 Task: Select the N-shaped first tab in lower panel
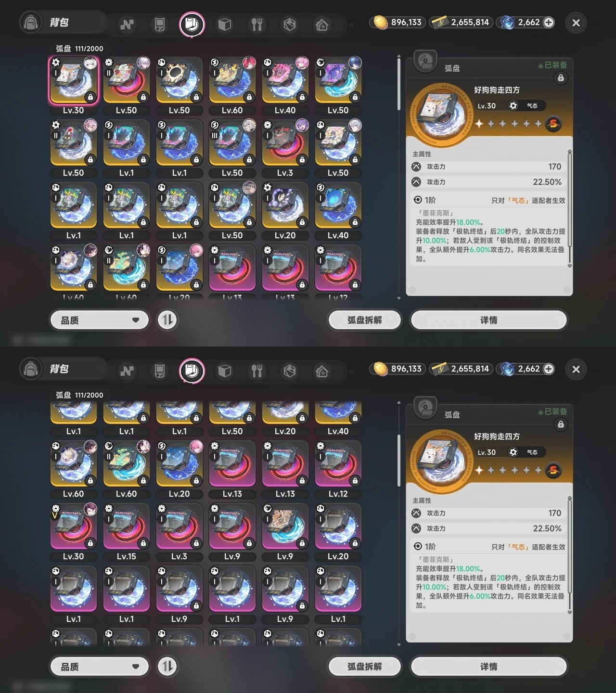click(127, 371)
